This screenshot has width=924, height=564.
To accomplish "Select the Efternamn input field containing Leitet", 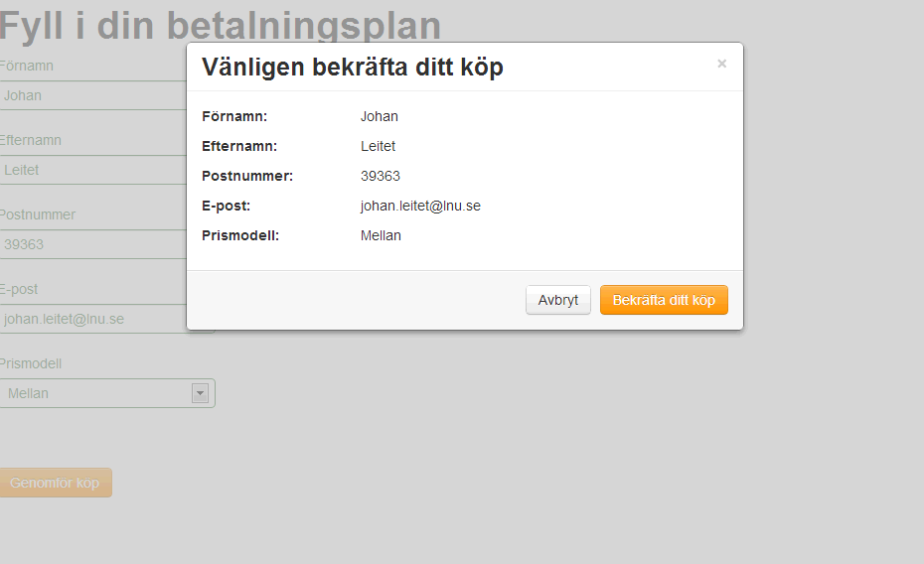I will tap(93, 170).
